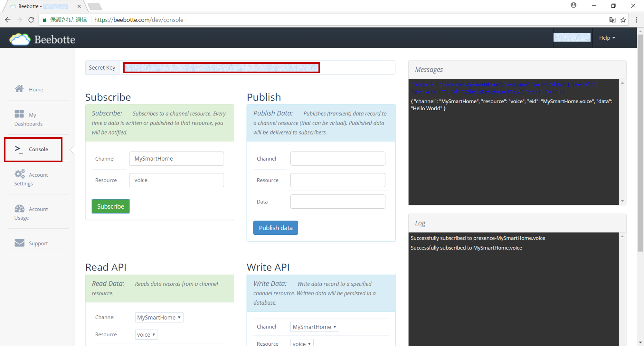The height and width of the screenshot is (346, 644).
Task: Bookmark page with star icon
Action: point(623,20)
